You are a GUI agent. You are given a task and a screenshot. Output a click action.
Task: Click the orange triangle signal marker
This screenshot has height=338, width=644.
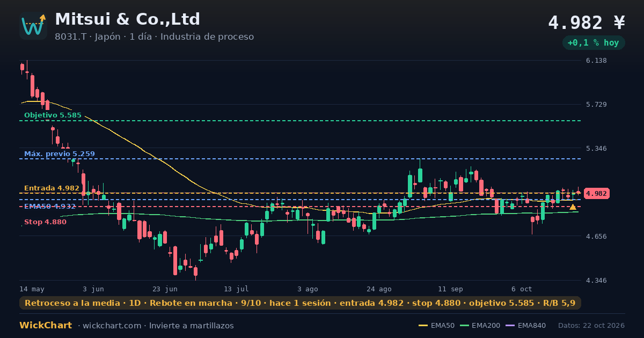click(573, 207)
